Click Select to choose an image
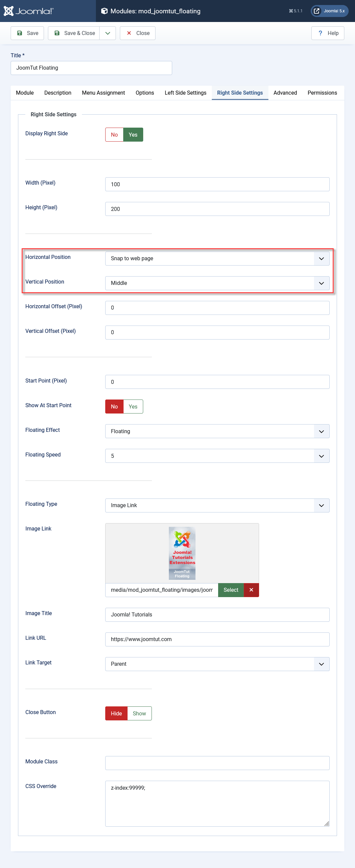355x868 pixels. (x=231, y=590)
